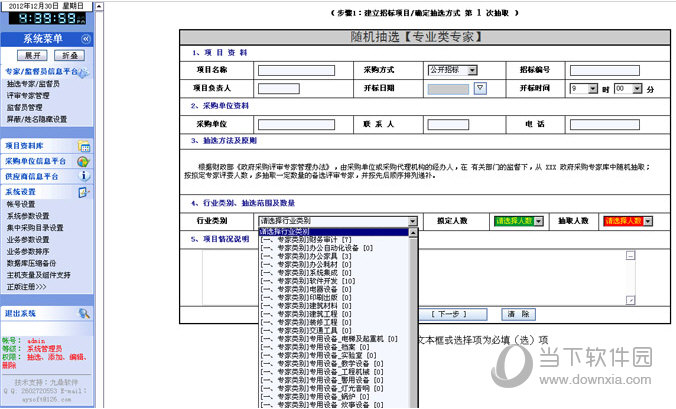Collapse the 系统菜单 panel with double-arrow icon

click(x=86, y=39)
